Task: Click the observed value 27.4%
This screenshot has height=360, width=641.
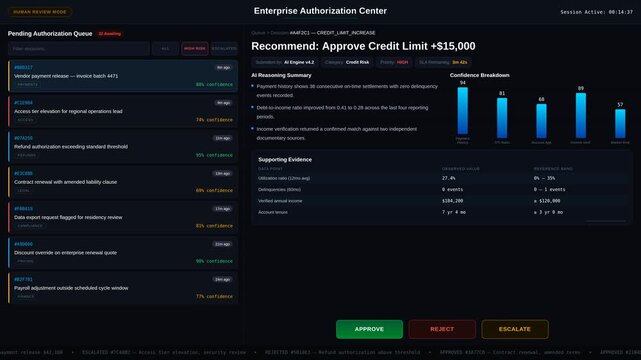Action: tap(448, 178)
